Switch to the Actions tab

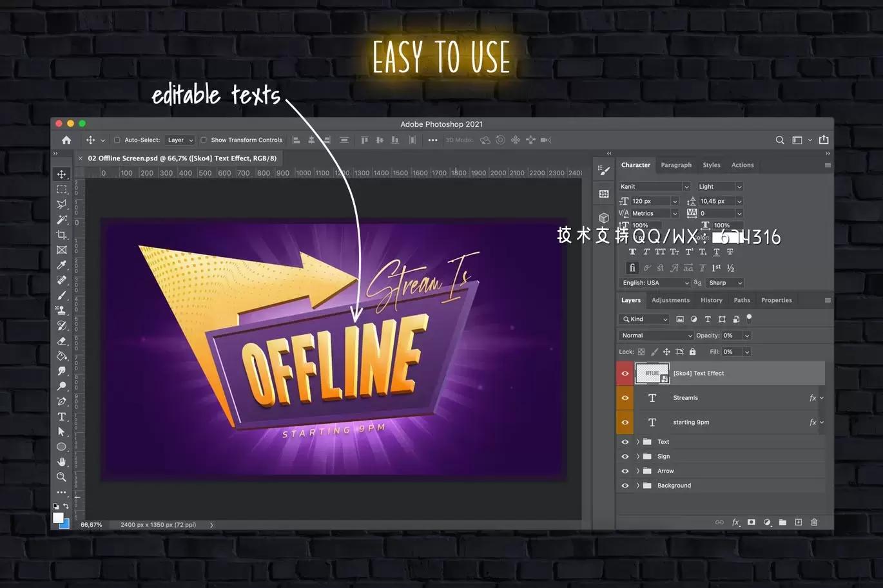742,165
